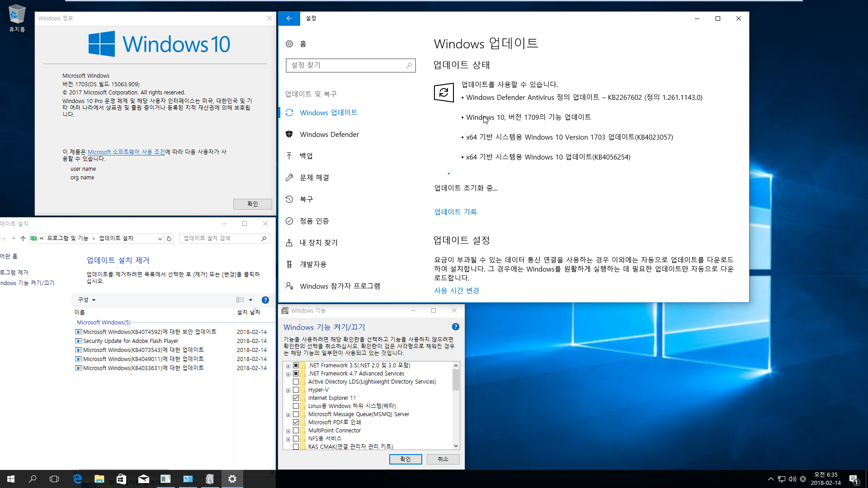Image resolution: width=868 pixels, height=488 pixels.
Task: Open Windows 참가자 프로그램 insider icon
Action: coord(289,286)
